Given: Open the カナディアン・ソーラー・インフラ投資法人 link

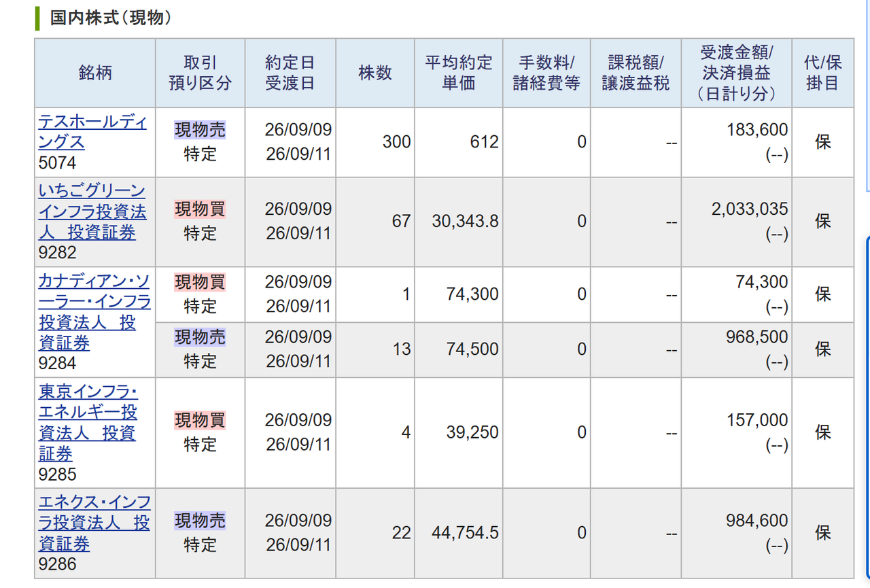Looking at the screenshot, I should [x=94, y=311].
